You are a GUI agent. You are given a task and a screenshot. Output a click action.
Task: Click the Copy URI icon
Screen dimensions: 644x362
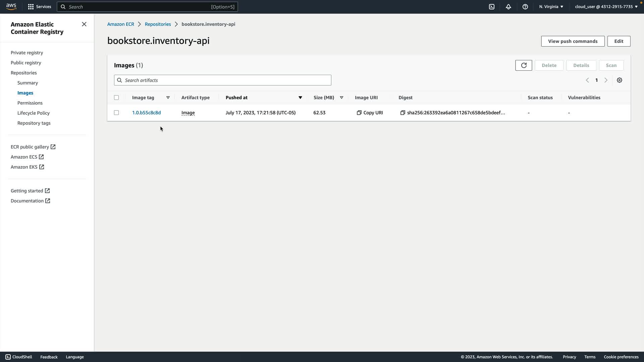tap(359, 113)
